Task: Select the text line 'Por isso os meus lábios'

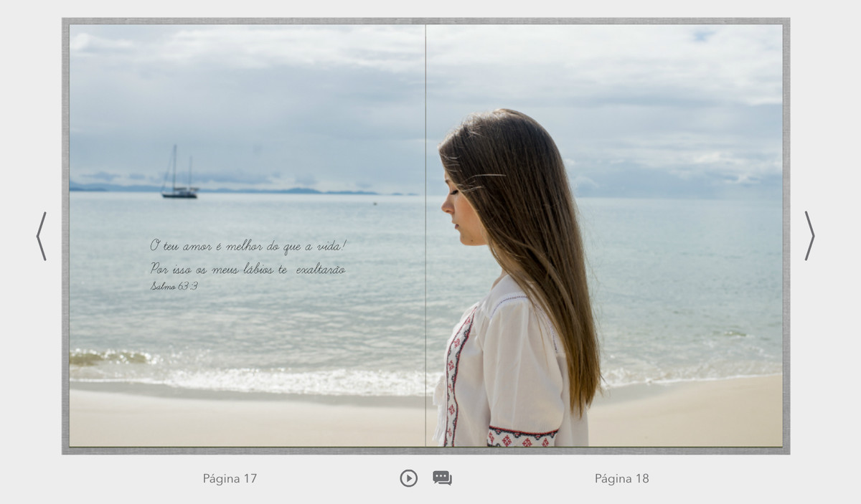Action: [x=248, y=270]
